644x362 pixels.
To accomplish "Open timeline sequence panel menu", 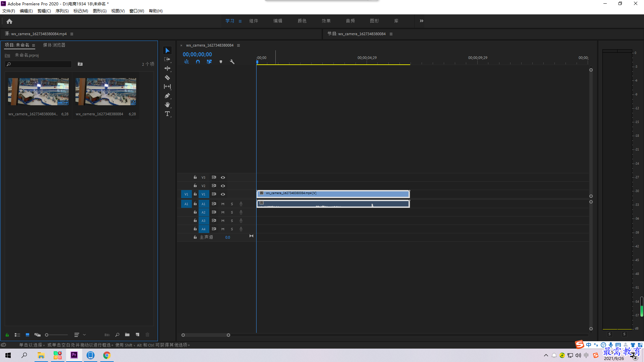I will click(x=238, y=45).
